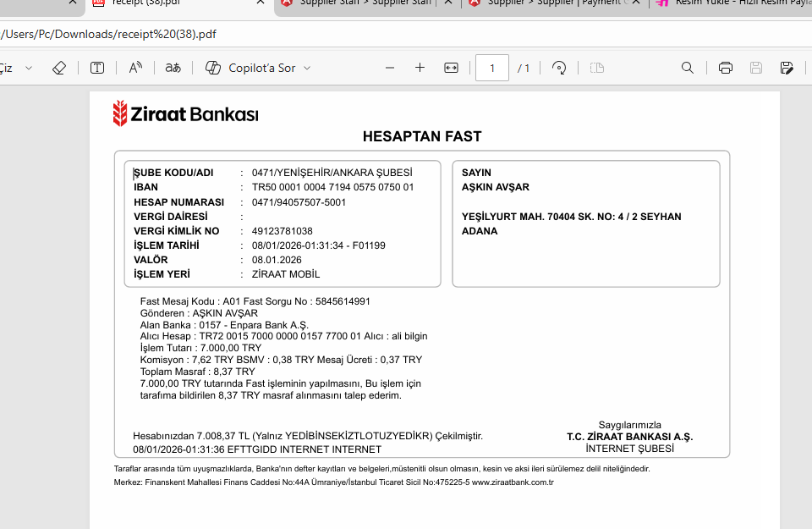
Task: Click the page view layout icon
Action: 597,68
